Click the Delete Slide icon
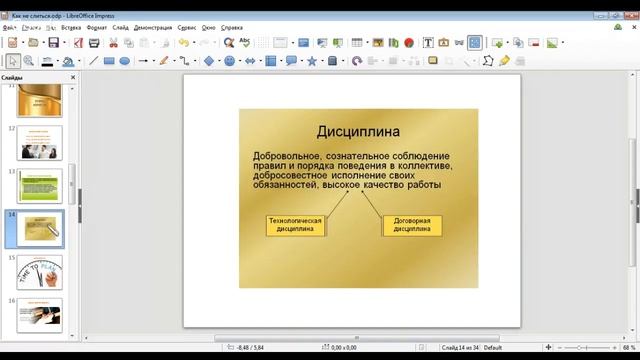Viewport: 640px width, 360px height. tap(534, 42)
